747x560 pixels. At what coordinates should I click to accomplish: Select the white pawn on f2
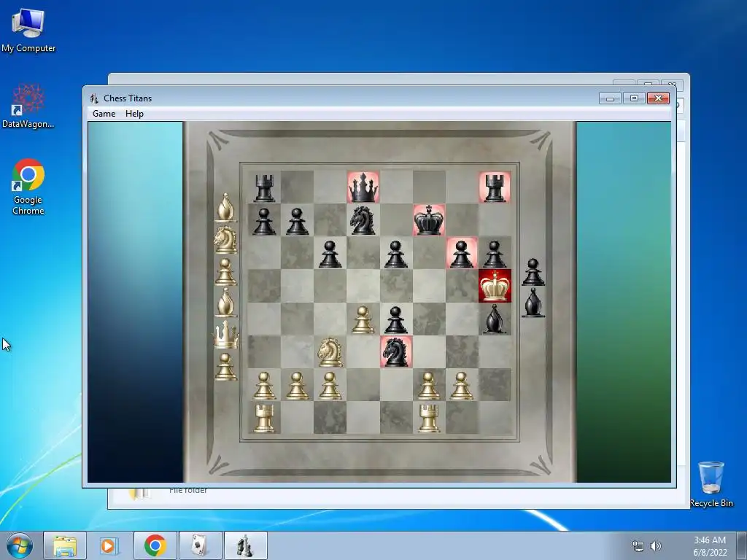coord(429,385)
